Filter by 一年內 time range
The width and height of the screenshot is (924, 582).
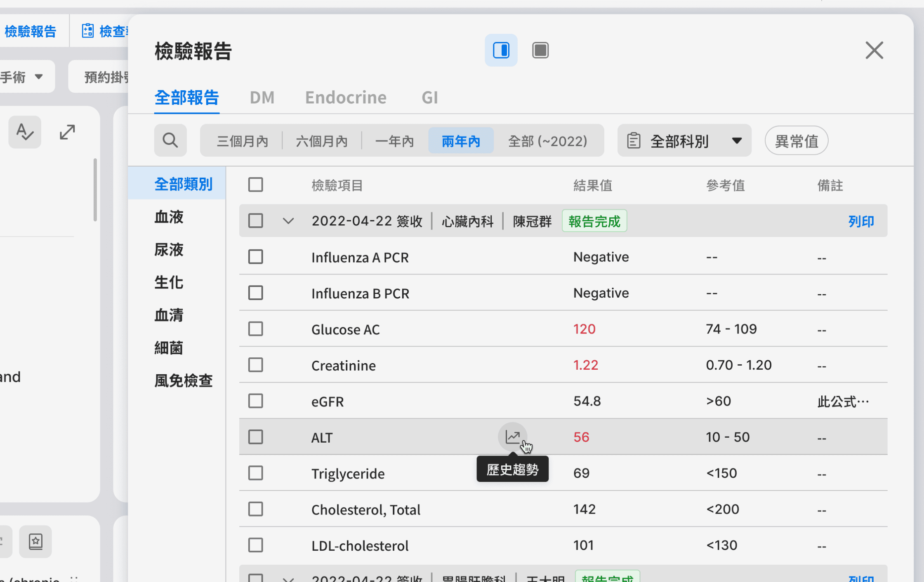pyautogui.click(x=394, y=141)
